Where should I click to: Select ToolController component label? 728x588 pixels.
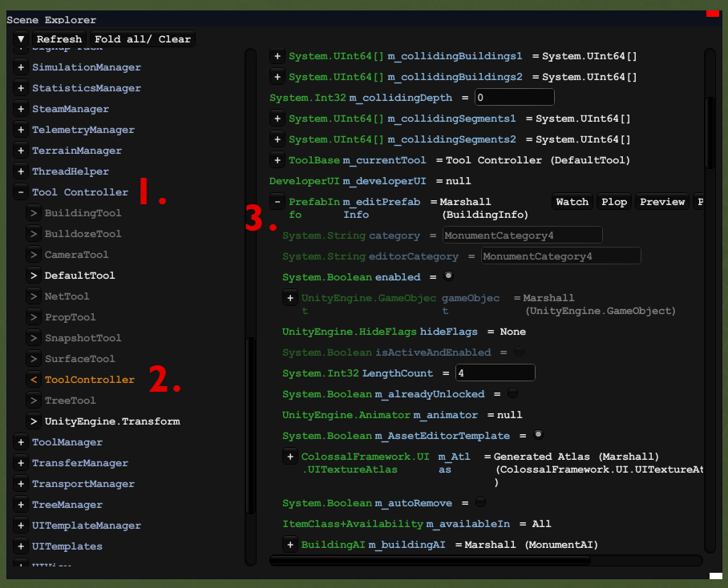pos(90,380)
